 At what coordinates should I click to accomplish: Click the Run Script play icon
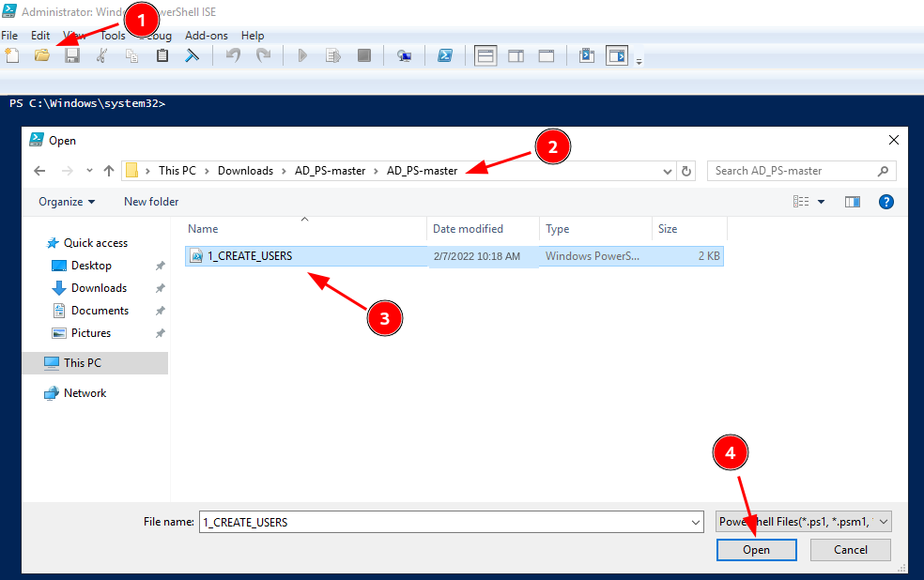tap(302, 56)
